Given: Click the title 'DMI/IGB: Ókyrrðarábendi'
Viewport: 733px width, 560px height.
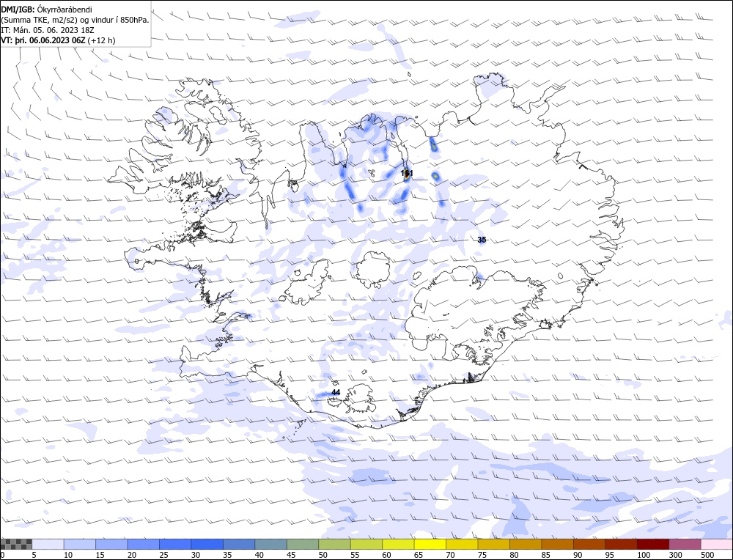Looking at the screenshot, I should click(x=46, y=10).
